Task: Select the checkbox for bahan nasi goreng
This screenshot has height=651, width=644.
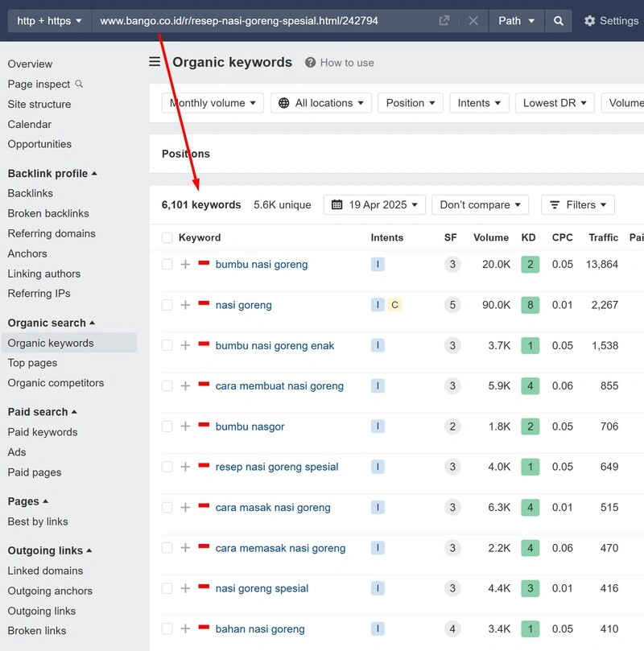Action: [x=167, y=629]
